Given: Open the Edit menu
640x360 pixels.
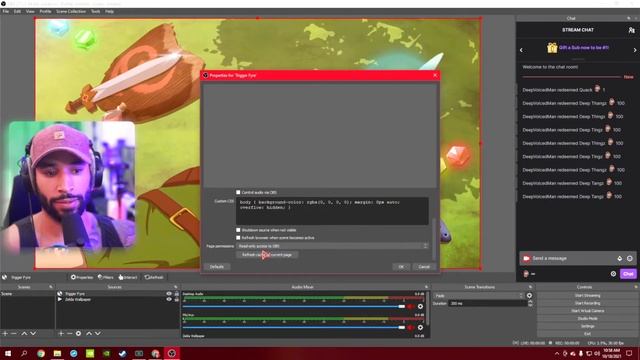Looking at the screenshot, I should click(17, 11).
